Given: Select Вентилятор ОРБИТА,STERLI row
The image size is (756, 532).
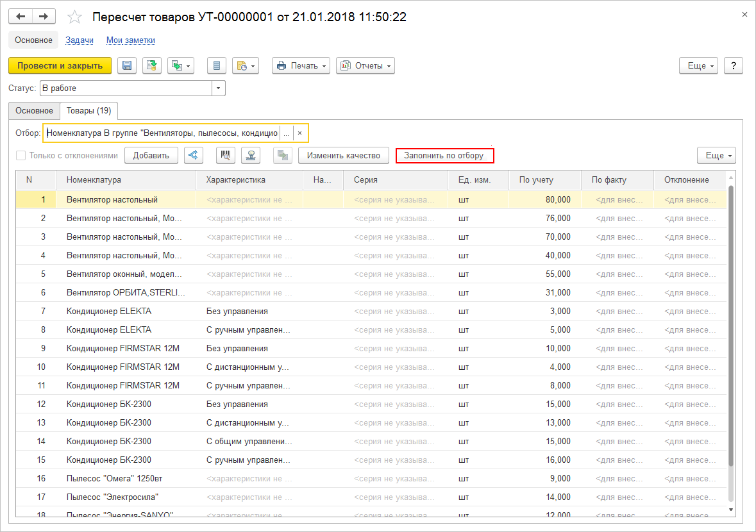Looking at the screenshot, I should point(371,292).
